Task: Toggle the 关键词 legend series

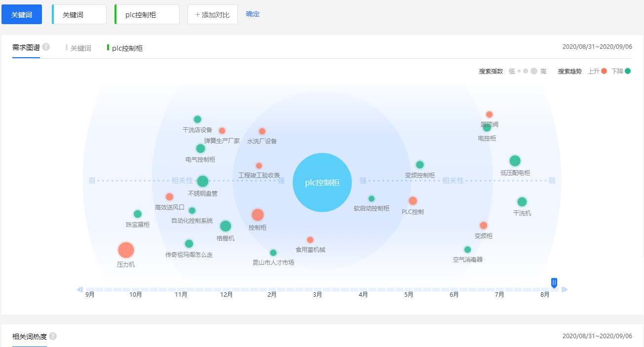Action: click(x=79, y=48)
